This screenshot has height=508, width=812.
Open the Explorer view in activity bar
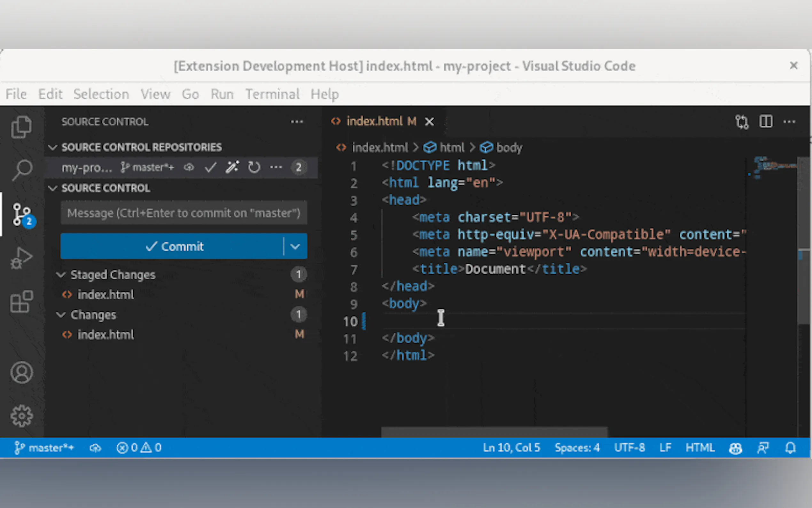[21, 127]
